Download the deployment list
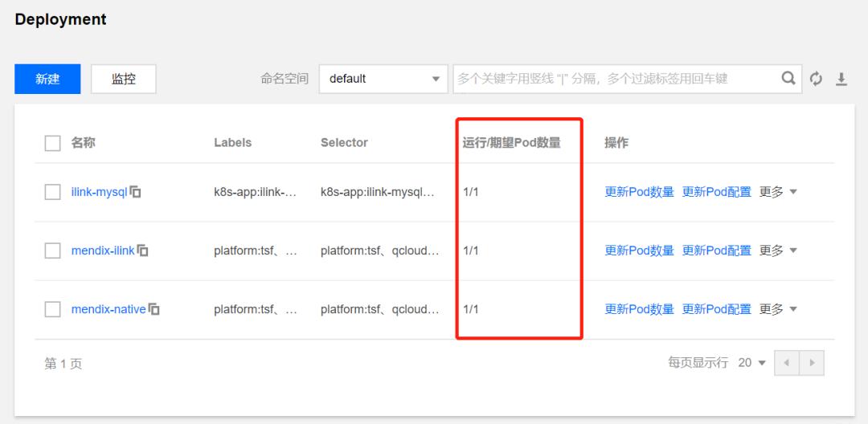Screen dimensions: 868x424 (x=841, y=79)
